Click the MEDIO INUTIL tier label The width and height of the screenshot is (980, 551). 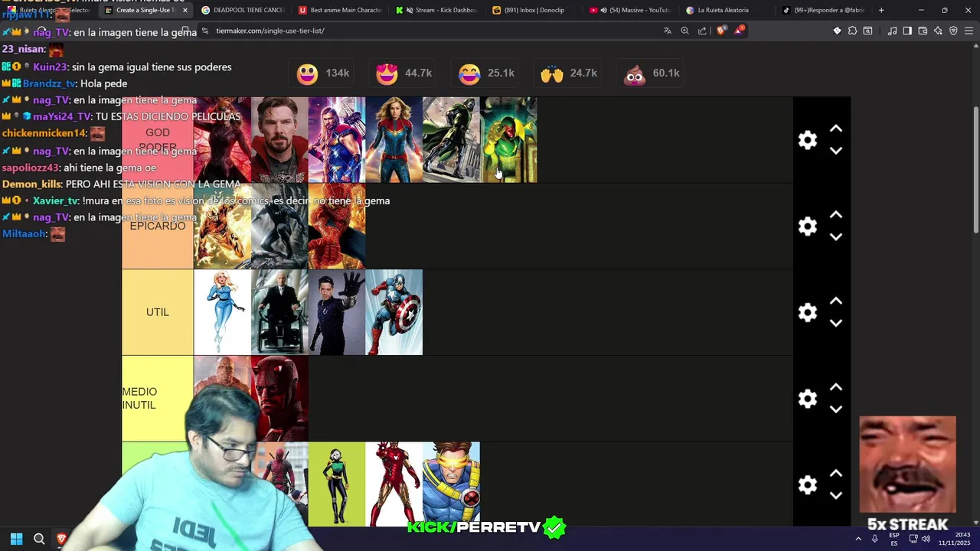158,399
